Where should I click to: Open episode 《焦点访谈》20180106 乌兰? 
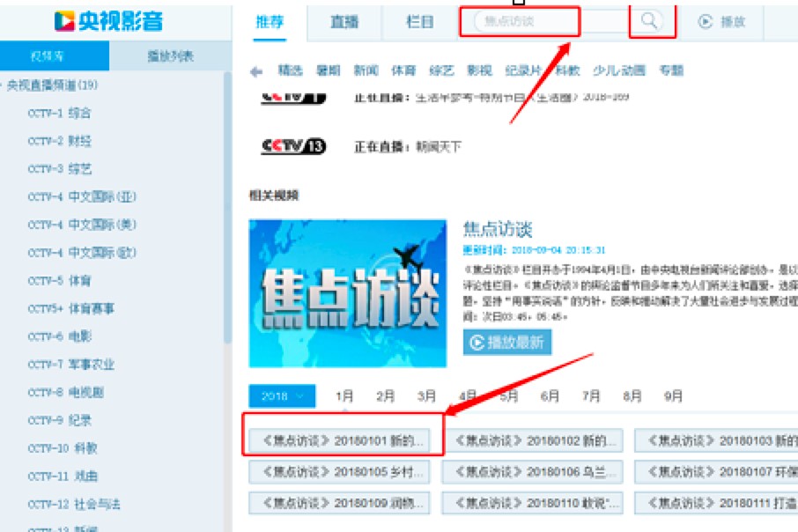click(532, 472)
